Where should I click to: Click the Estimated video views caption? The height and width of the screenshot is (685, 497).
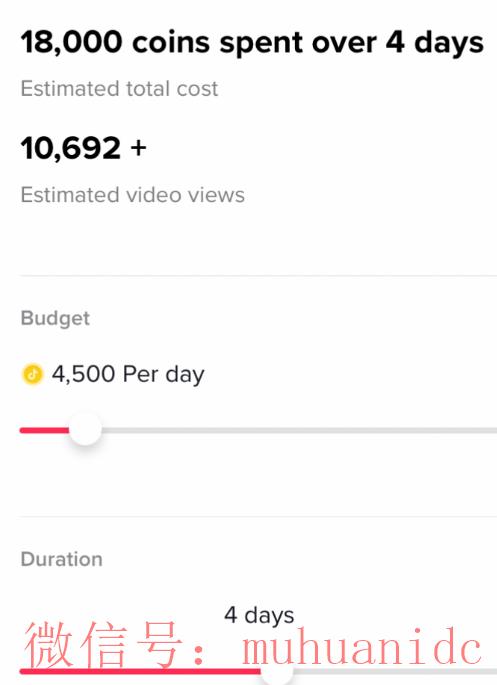pyautogui.click(x=132, y=195)
